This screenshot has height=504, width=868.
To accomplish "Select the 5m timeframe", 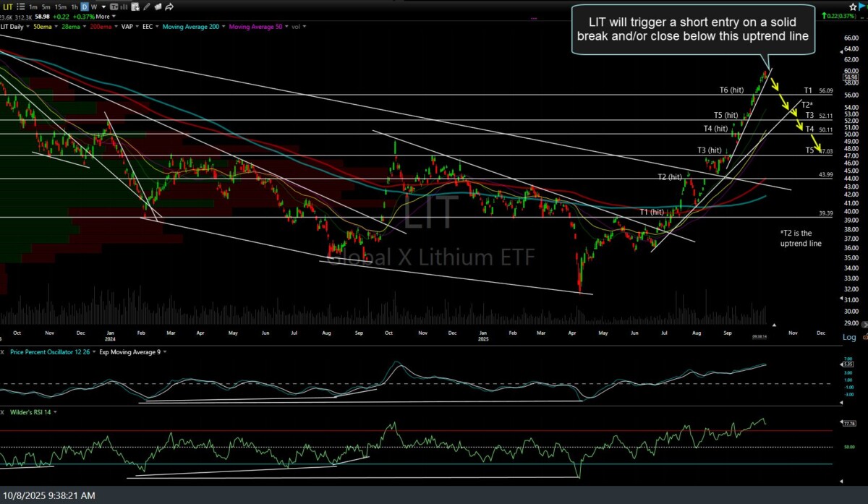I will [45, 7].
